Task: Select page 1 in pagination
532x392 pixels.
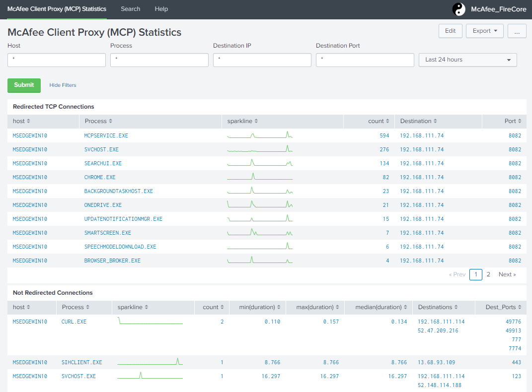Action: (x=476, y=274)
